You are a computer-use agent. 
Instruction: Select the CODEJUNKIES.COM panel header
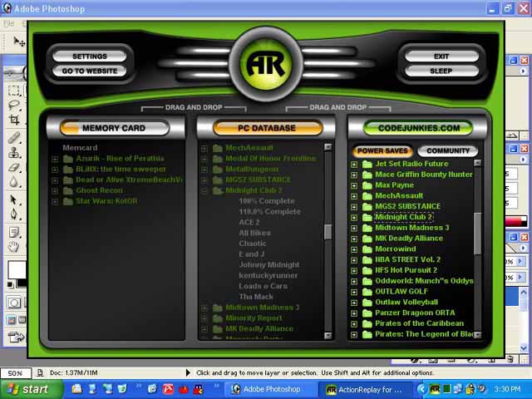419,128
